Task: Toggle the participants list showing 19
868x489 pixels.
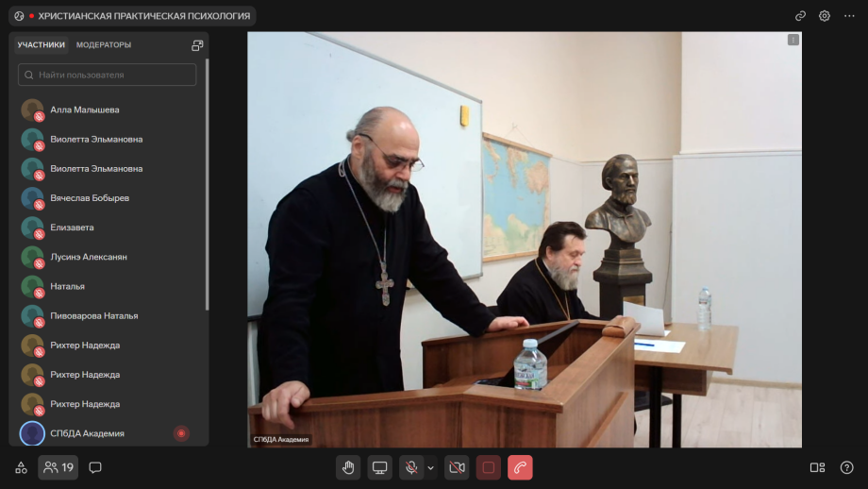Action: coord(58,467)
